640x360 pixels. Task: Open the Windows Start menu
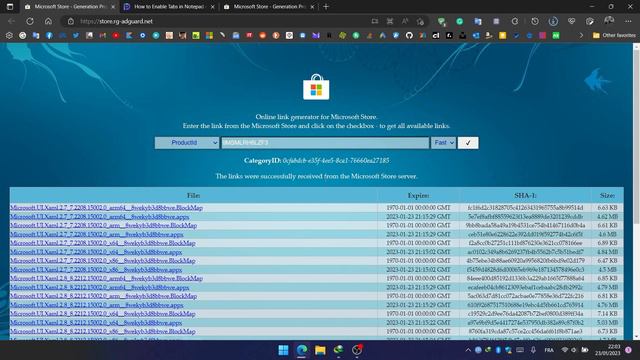point(283,350)
